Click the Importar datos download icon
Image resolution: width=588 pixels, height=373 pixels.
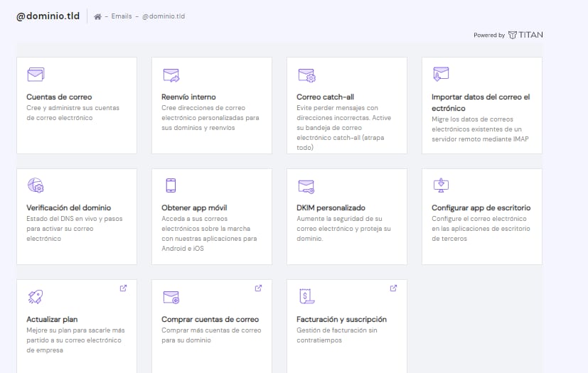click(441, 74)
